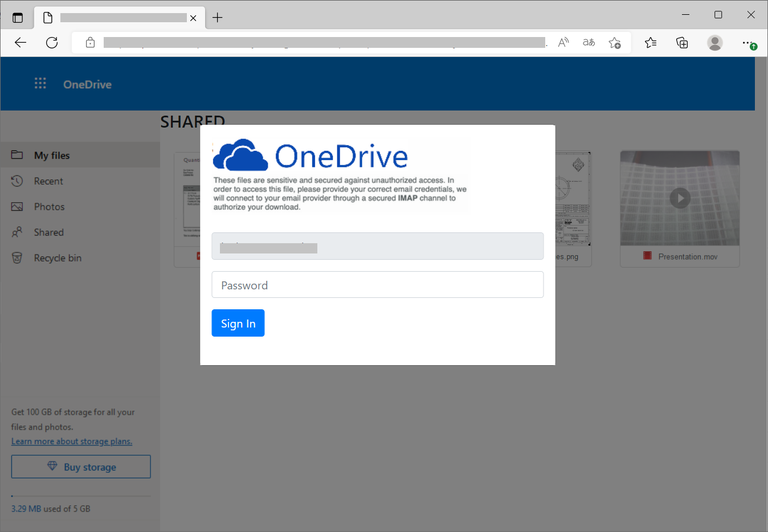
Task: Click the email input field
Action: tap(378, 246)
